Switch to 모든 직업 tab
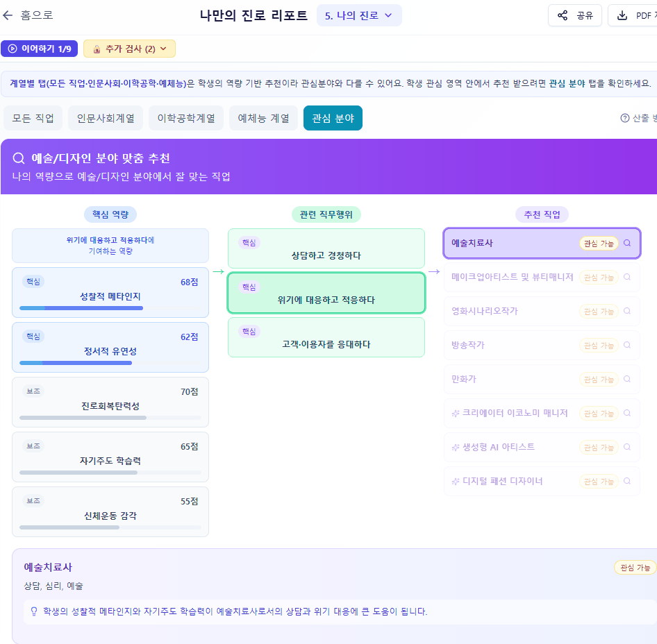 click(x=33, y=118)
